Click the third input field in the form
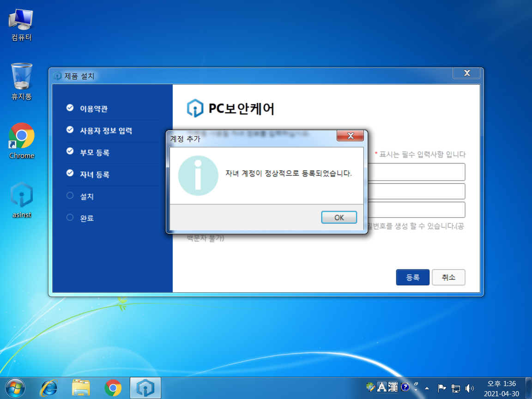 click(x=416, y=210)
